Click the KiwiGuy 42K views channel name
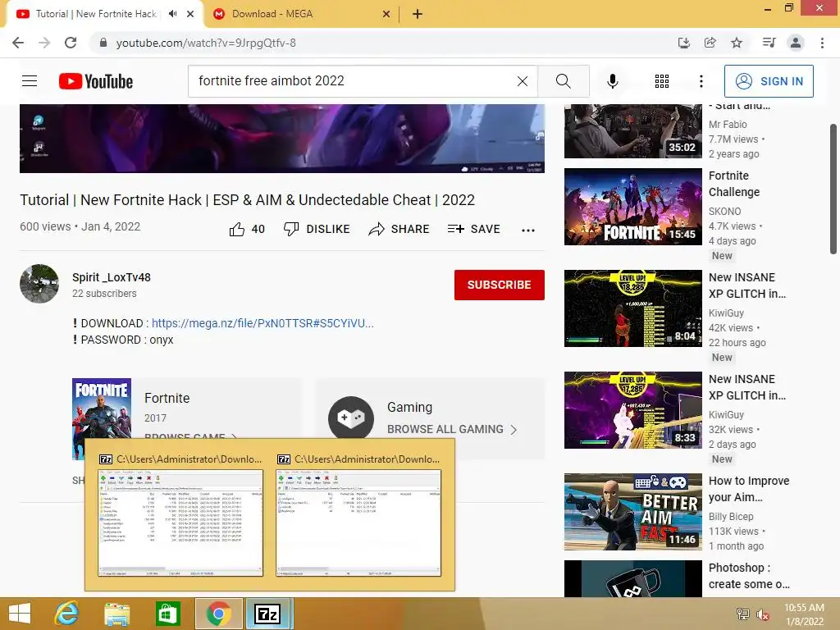 (727, 313)
